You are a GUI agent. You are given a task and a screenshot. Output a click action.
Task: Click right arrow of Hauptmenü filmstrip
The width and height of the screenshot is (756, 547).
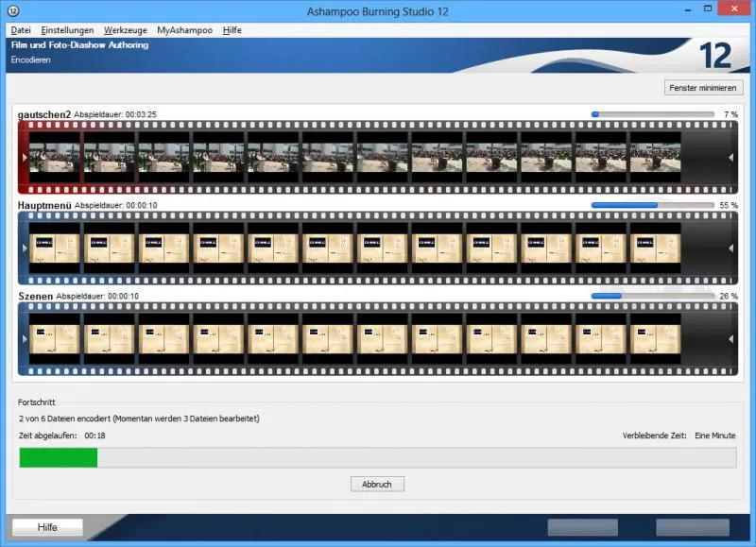pyautogui.click(x=730, y=248)
